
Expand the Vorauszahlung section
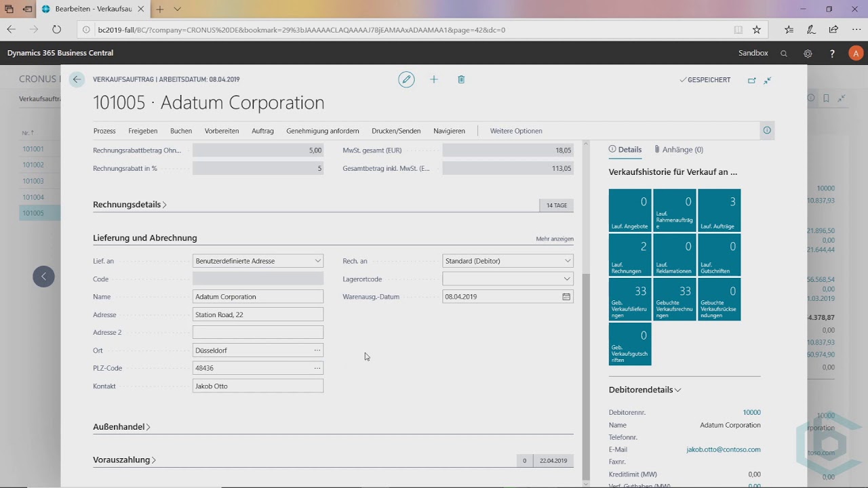point(124,460)
